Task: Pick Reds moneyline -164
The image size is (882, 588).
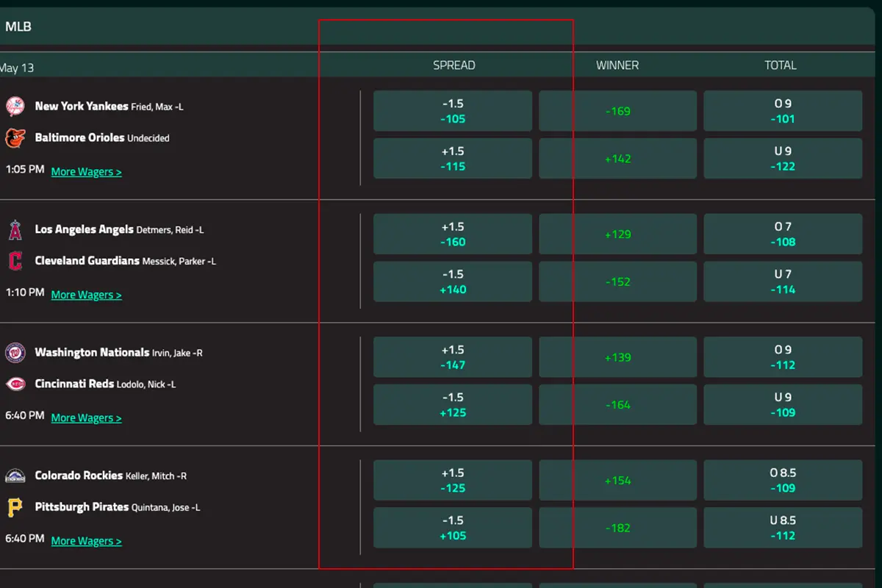Action: pyautogui.click(x=617, y=405)
